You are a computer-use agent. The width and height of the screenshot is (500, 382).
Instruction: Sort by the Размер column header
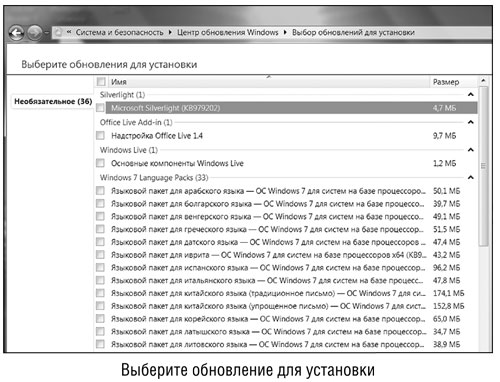(446, 82)
